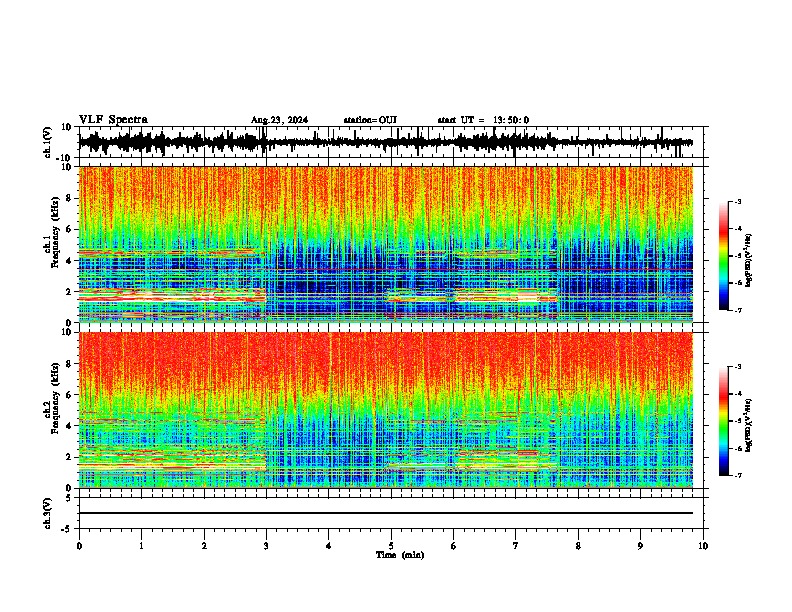Viewport: 792px width, 612px height.
Task: Click the "8" tick on the time axis
Action: coord(578,546)
